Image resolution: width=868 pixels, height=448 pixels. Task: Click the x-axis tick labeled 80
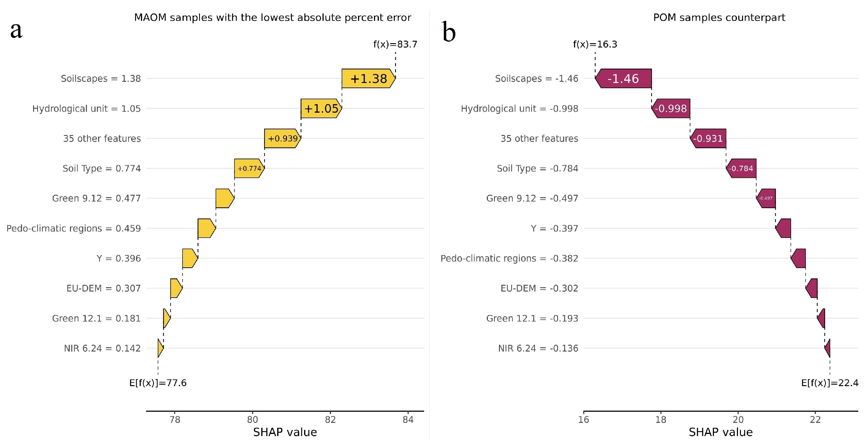coord(252,420)
